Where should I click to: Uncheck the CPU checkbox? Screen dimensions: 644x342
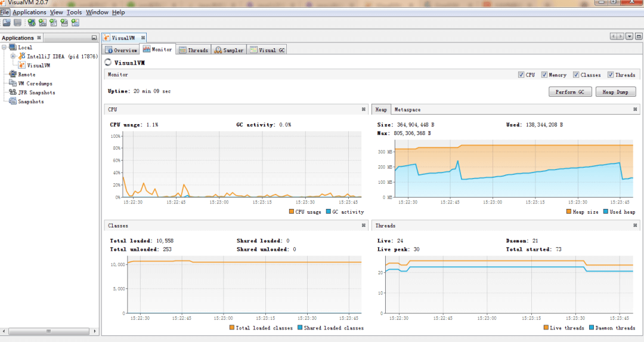tap(521, 75)
